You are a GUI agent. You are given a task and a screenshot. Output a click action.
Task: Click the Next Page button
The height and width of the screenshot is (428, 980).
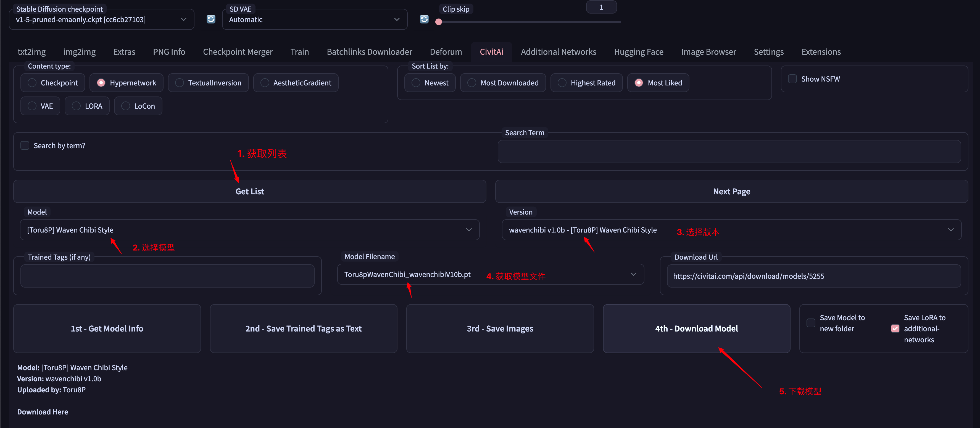tap(731, 191)
